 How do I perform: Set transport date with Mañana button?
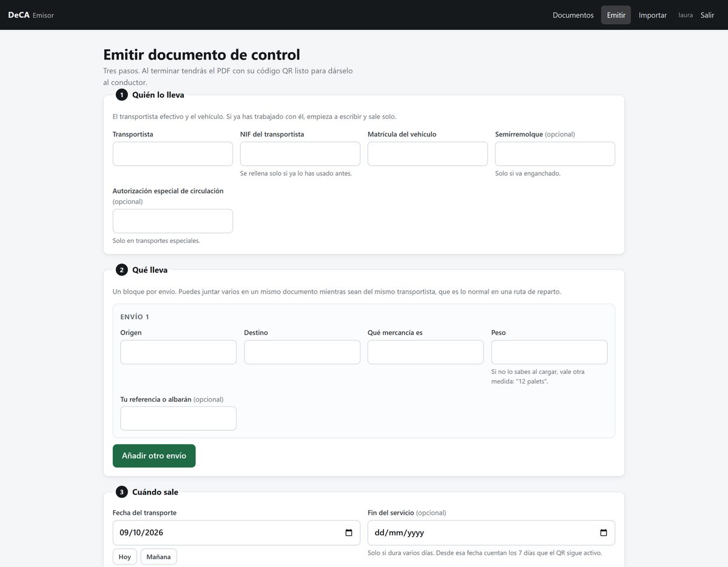(159, 557)
